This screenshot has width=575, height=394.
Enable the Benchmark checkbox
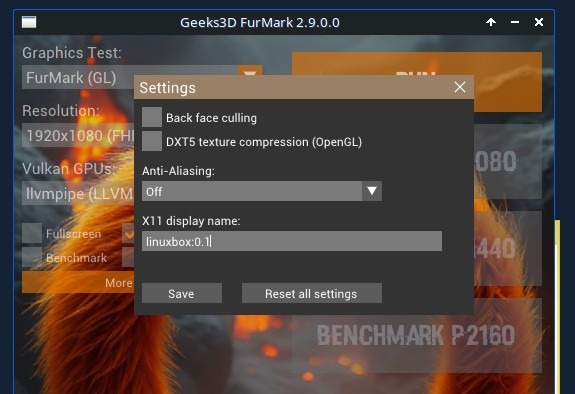[32, 257]
